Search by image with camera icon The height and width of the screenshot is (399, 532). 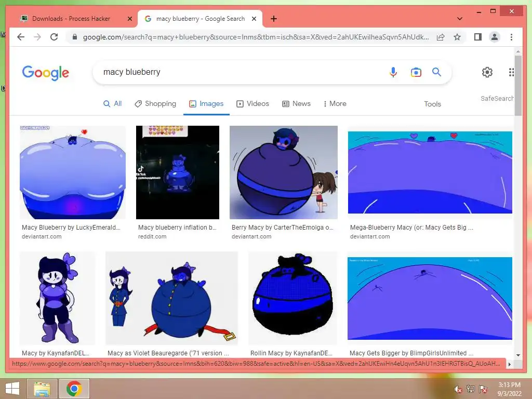coord(416,72)
